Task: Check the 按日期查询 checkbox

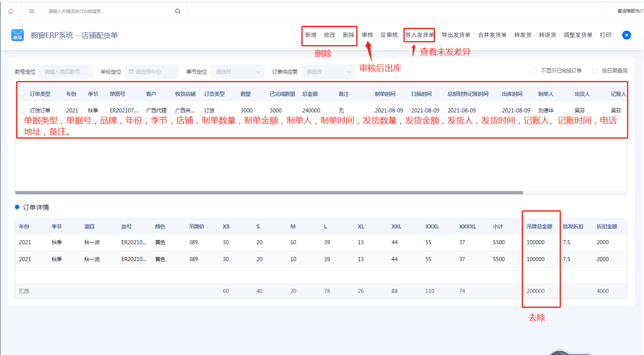Action: (x=595, y=71)
